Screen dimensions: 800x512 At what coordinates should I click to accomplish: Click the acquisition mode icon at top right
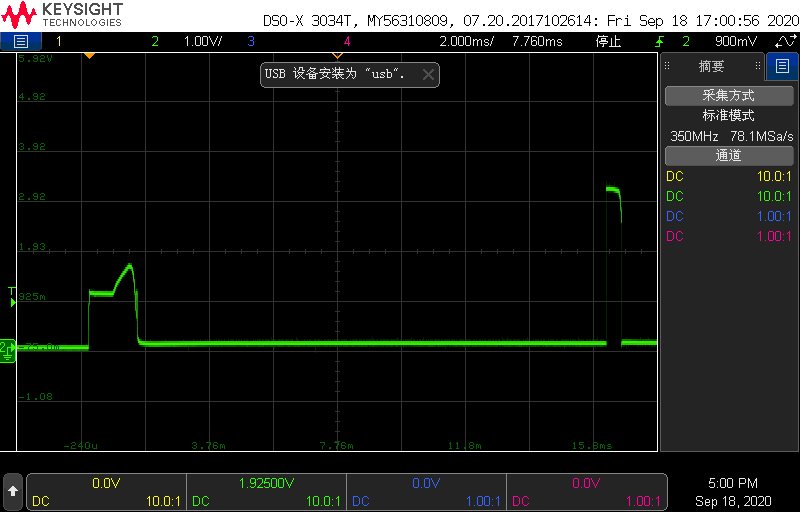click(x=785, y=41)
